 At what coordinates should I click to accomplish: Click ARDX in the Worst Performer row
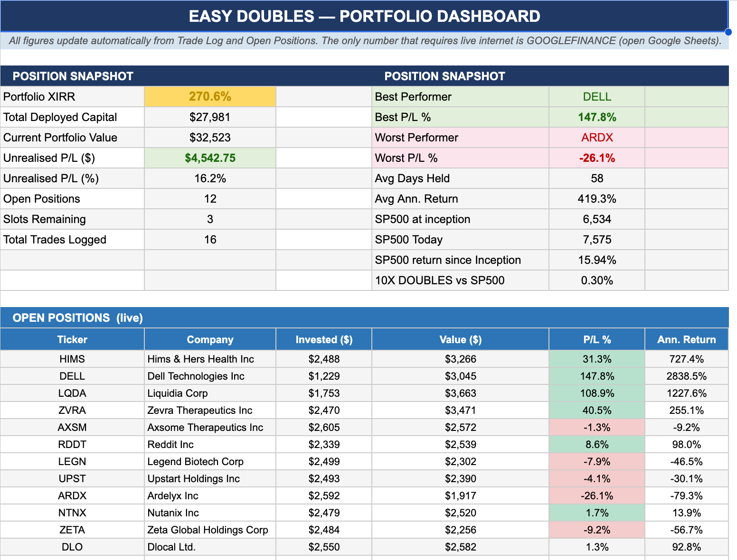coord(597,138)
